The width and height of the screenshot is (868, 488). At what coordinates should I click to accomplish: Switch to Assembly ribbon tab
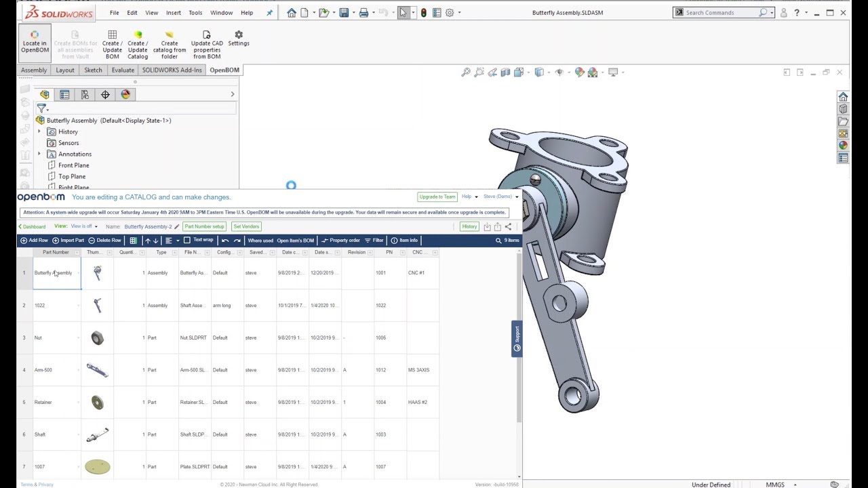tap(34, 70)
